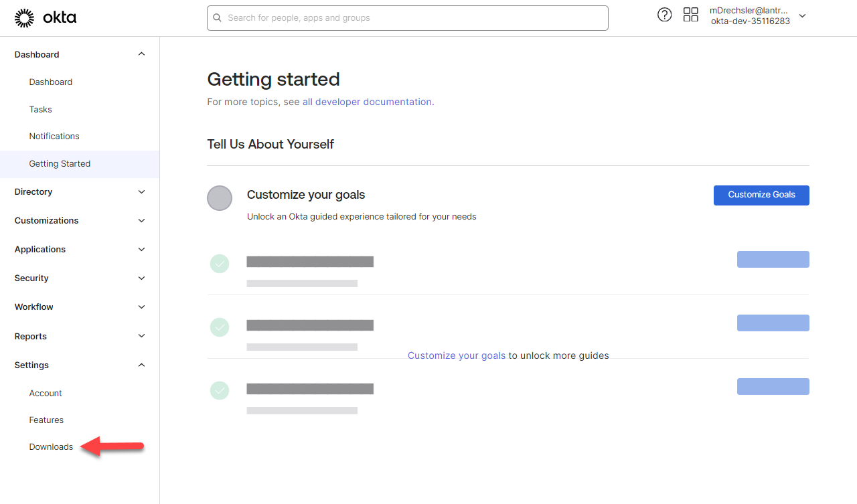Follow the Customize your goals link
This screenshot has width=857, height=504.
coord(457,356)
